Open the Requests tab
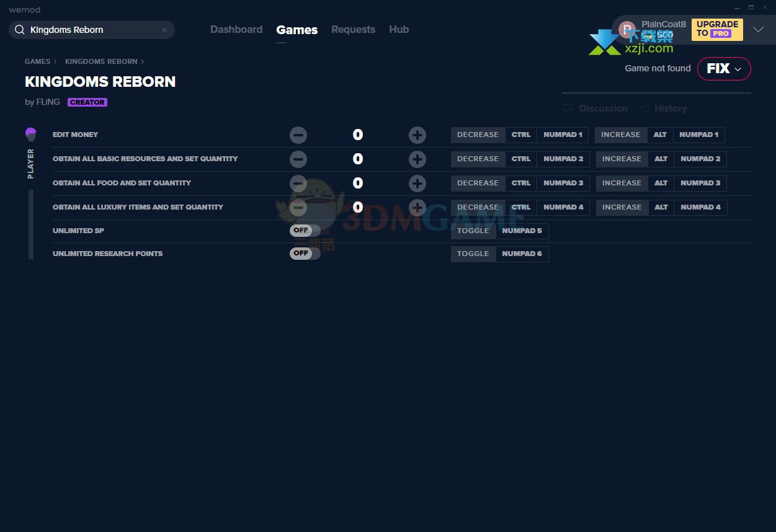The image size is (776, 532). tap(353, 30)
